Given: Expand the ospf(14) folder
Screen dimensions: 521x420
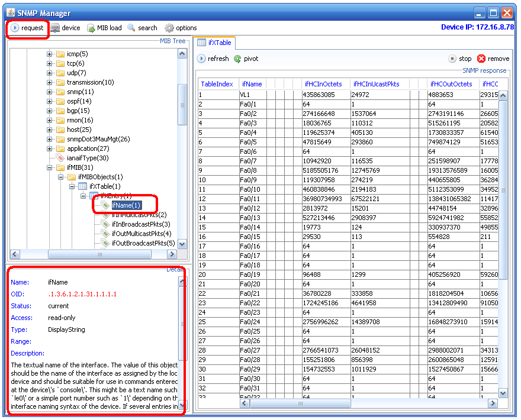Looking at the screenshot, I should (x=49, y=101).
